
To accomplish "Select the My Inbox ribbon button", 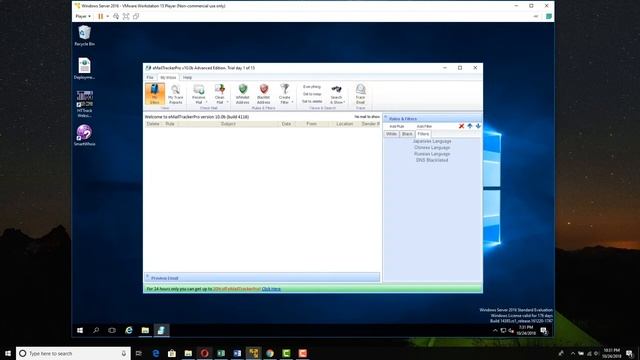I will click(x=155, y=93).
